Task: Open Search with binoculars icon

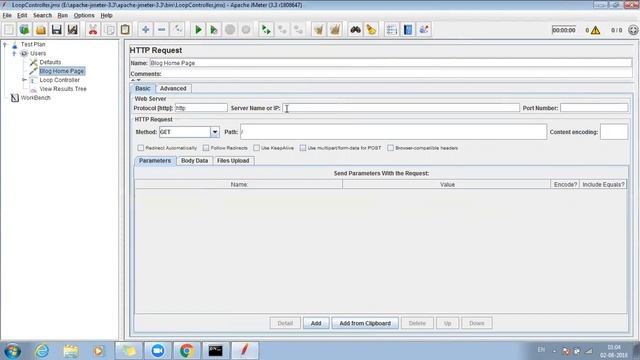Action: (356, 29)
